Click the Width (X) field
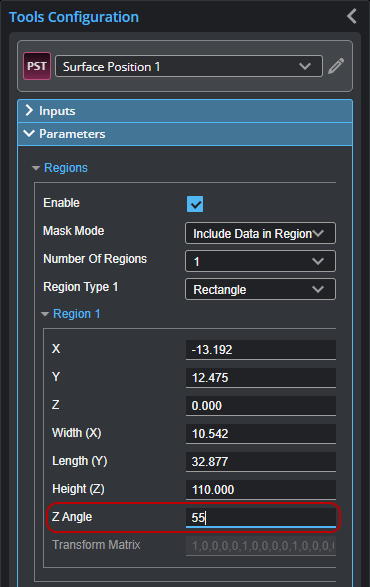 [261, 434]
